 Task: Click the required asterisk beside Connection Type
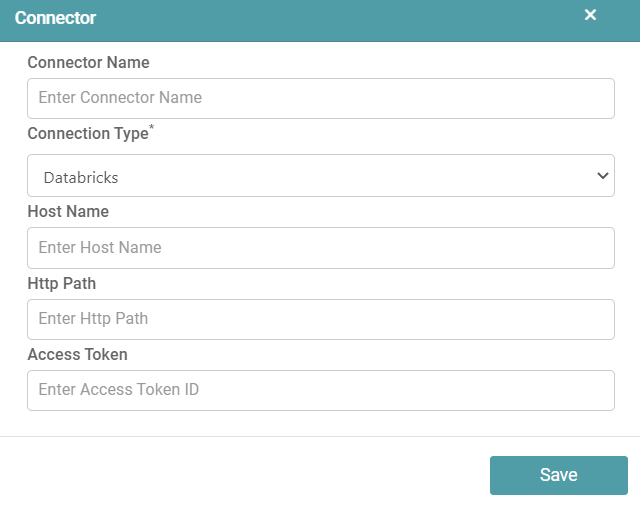(x=151, y=129)
